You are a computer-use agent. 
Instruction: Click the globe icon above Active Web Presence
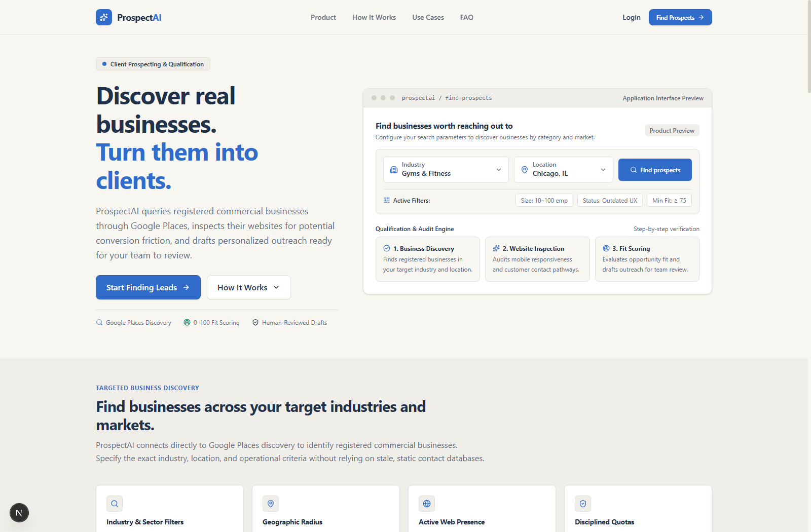tap(427, 504)
